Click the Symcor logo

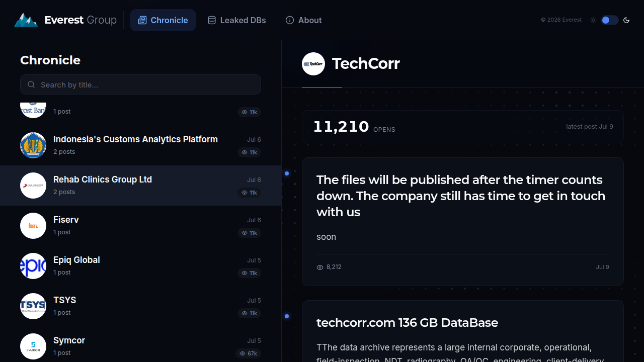point(33,346)
